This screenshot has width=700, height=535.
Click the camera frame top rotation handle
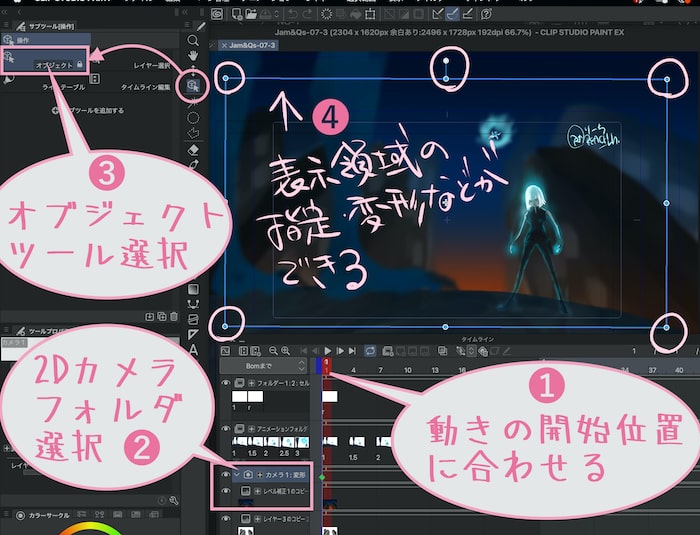pyautogui.click(x=446, y=60)
